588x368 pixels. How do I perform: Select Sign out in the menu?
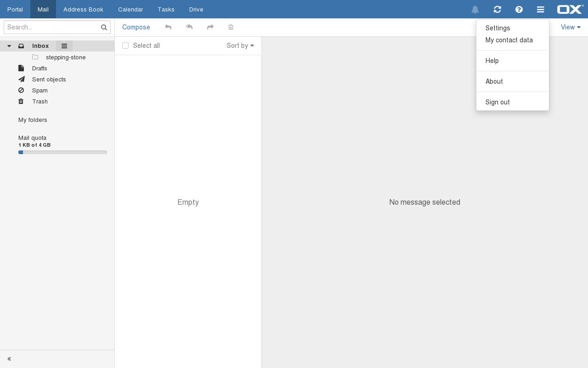(x=498, y=102)
